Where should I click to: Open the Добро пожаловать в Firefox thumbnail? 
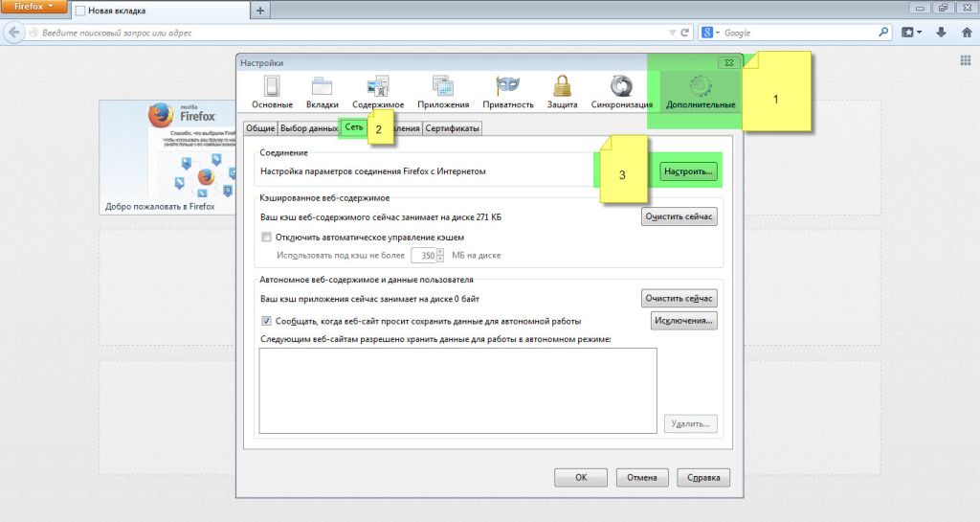click(167, 157)
